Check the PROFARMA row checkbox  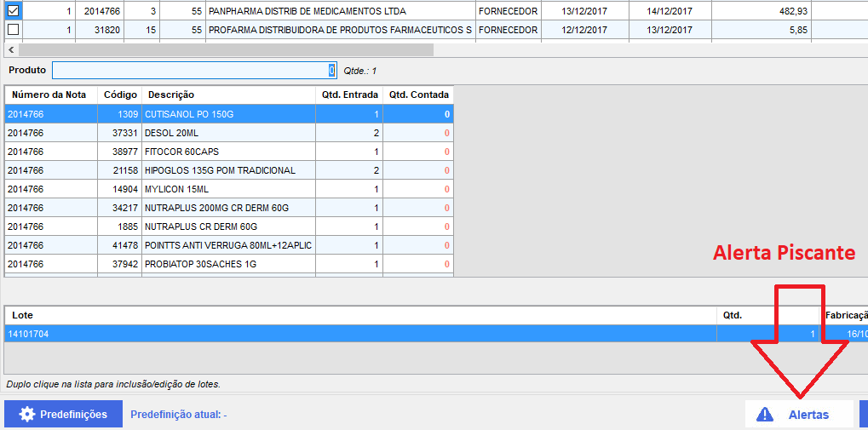coord(13,30)
